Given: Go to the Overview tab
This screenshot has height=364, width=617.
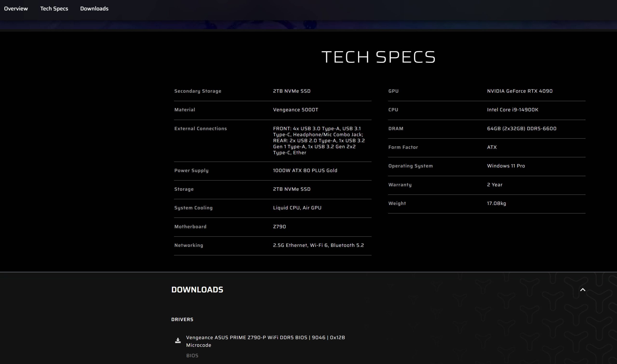Looking at the screenshot, I should tap(16, 9).
